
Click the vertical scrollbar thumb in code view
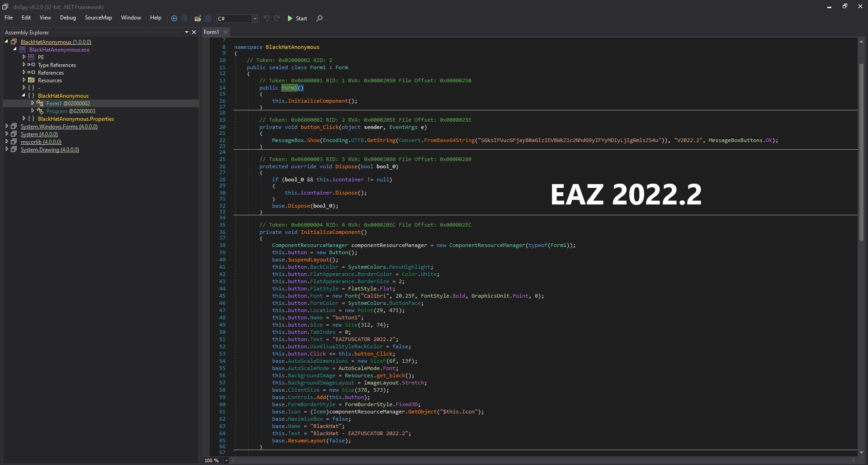point(861,152)
